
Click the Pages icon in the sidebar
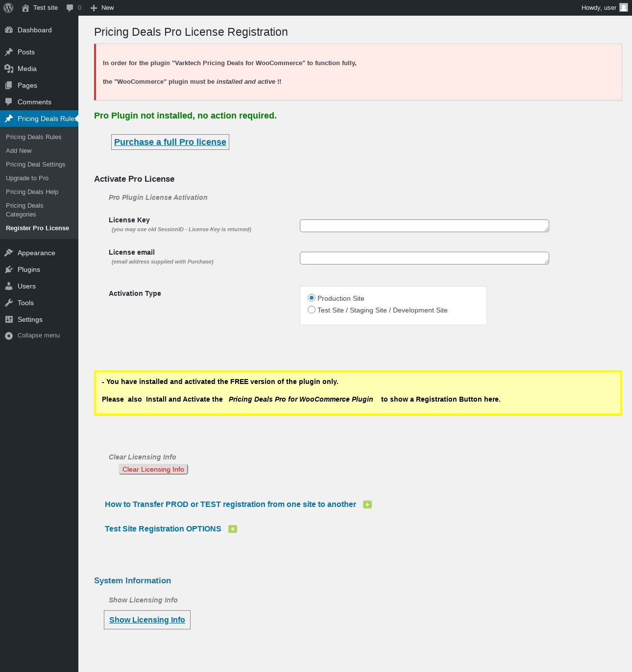pos(9,85)
